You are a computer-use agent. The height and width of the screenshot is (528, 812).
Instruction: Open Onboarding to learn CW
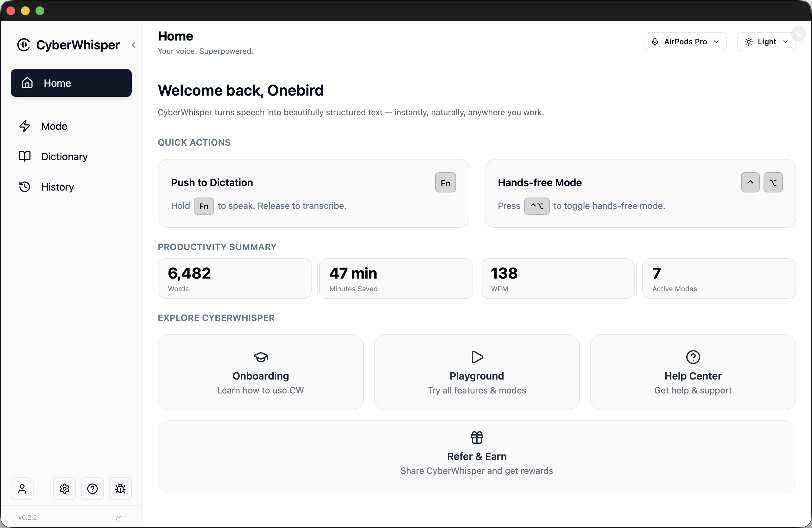point(260,372)
